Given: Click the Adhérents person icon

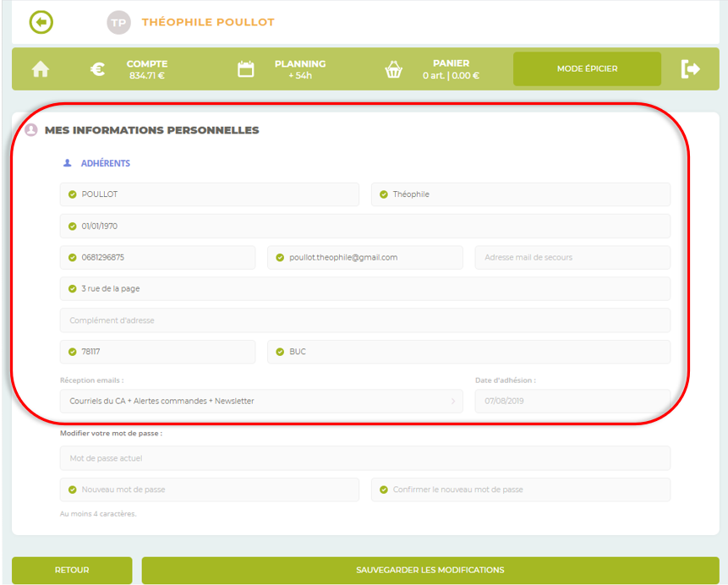Looking at the screenshot, I should pos(68,163).
